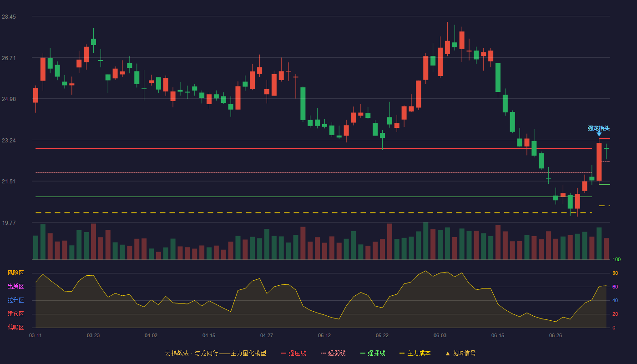The image size is (637, 364).
Task: Click the green horizontal 强撑线 line
Action: [x=313, y=197]
